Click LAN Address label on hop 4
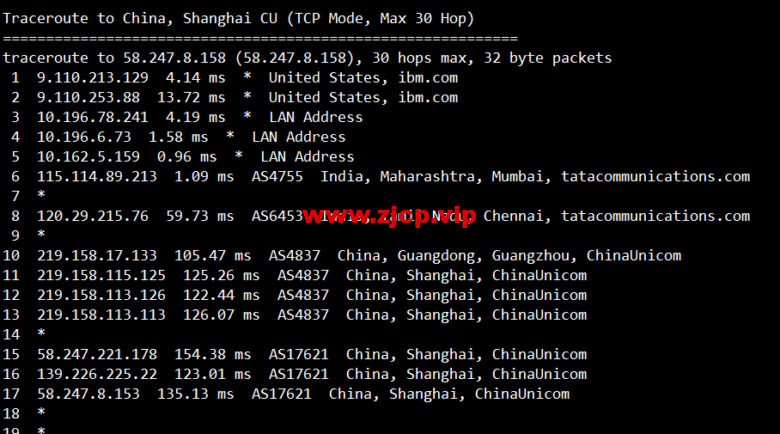Viewport: 780px width, 434px height. [x=298, y=137]
